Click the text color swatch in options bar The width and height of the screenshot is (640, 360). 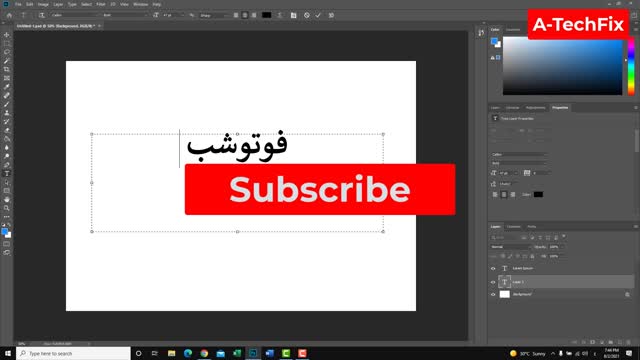(x=267, y=15)
